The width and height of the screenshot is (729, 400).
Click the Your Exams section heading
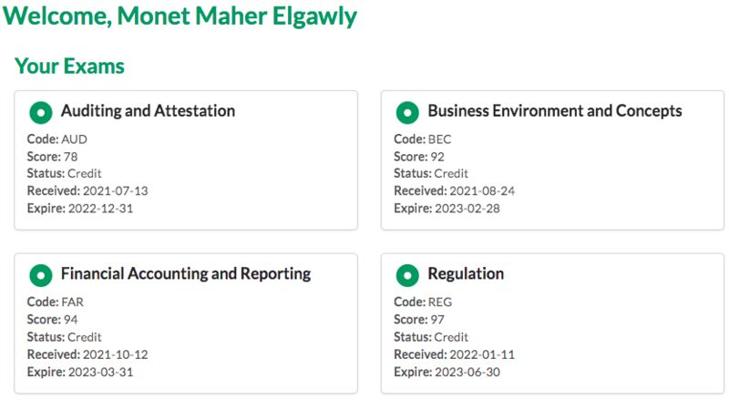pos(69,66)
